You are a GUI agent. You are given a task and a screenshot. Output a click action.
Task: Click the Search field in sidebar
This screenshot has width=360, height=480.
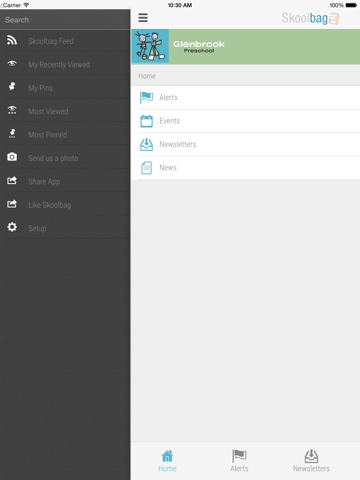[65, 20]
